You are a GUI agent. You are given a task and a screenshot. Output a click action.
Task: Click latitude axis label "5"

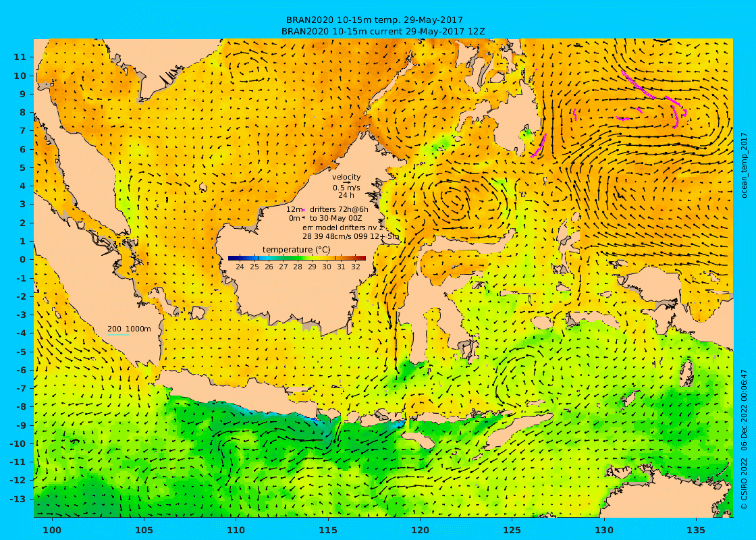(x=23, y=167)
